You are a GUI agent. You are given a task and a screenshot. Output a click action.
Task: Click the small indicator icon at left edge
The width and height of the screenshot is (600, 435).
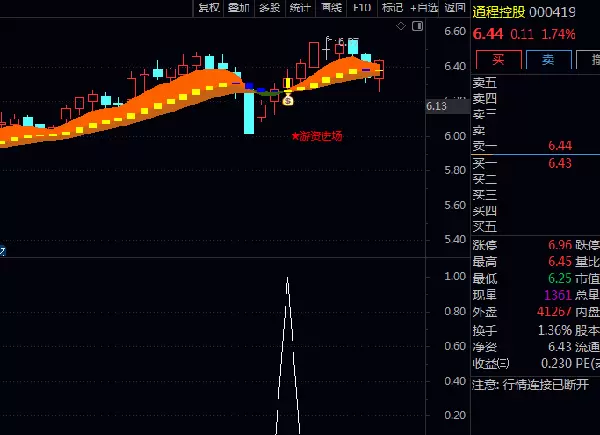3,250
